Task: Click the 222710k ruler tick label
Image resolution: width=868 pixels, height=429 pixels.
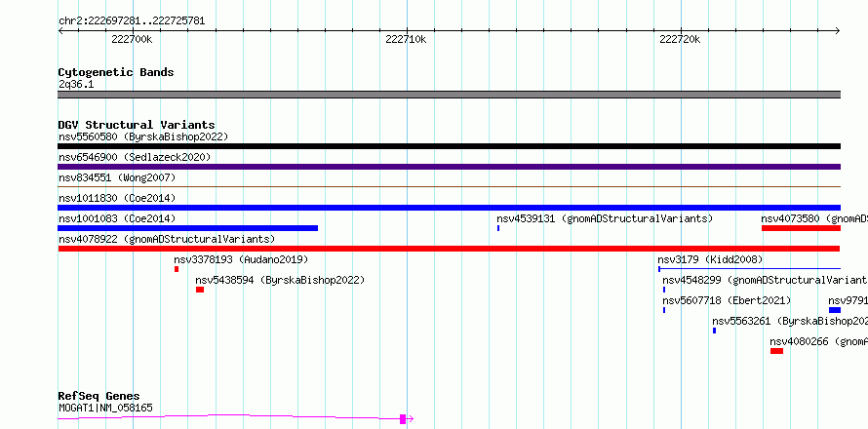Action: (x=406, y=39)
